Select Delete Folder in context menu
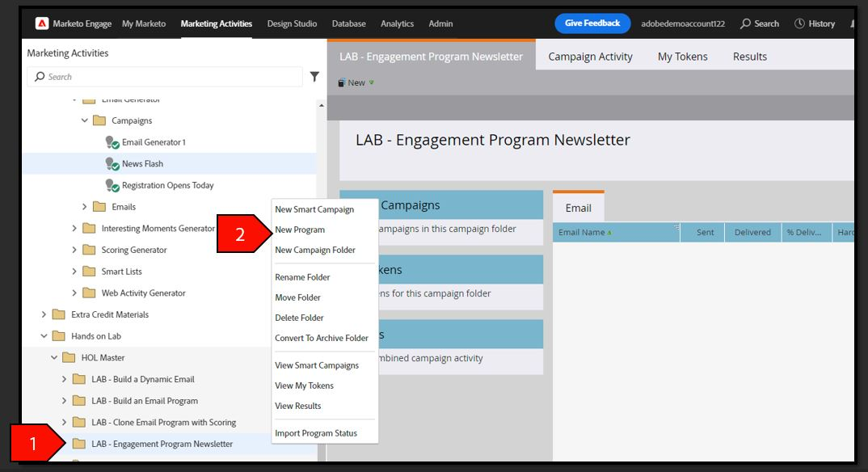 click(x=300, y=318)
